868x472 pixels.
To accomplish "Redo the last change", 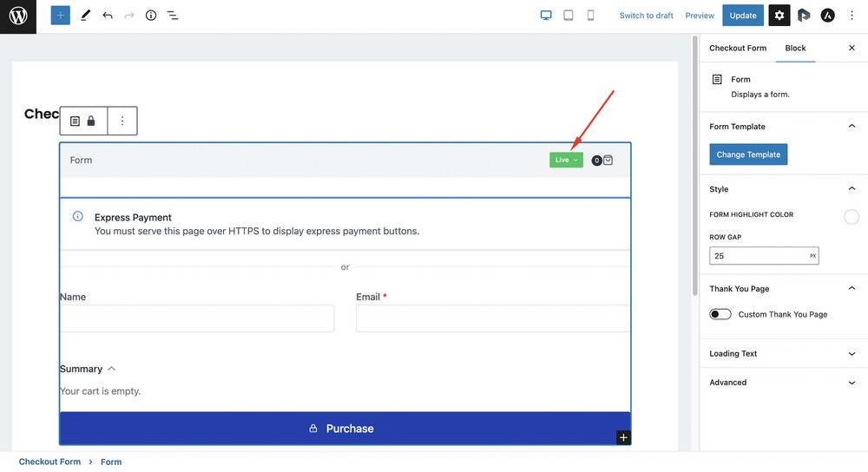I will point(129,16).
